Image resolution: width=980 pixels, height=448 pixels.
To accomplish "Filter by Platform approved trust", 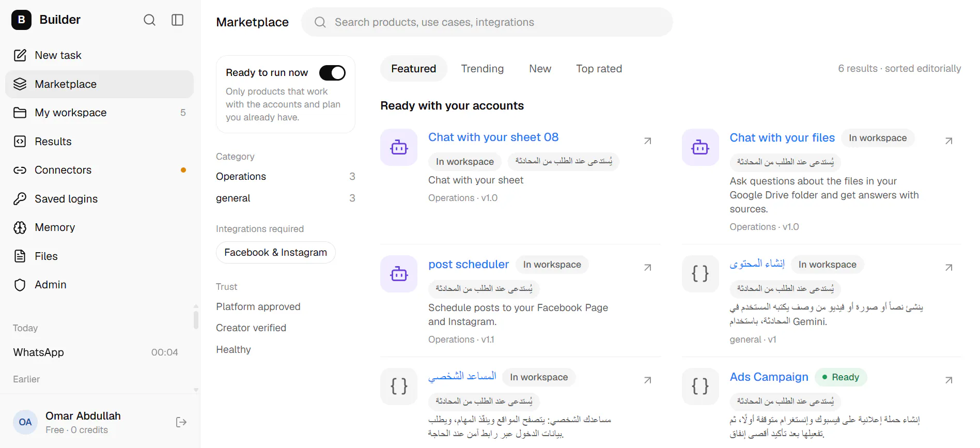I will click(x=258, y=307).
